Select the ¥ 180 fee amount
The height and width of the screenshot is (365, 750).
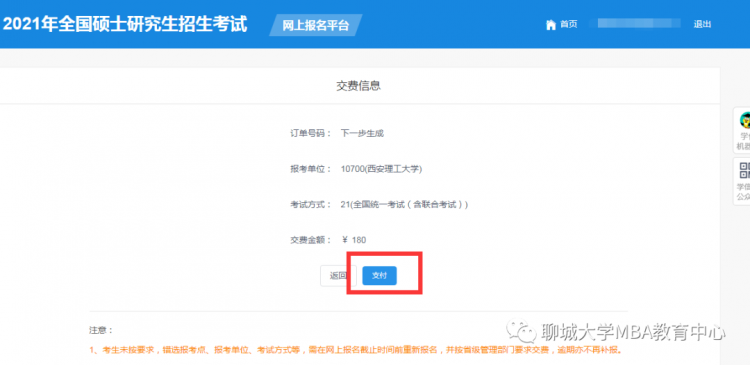[354, 240]
